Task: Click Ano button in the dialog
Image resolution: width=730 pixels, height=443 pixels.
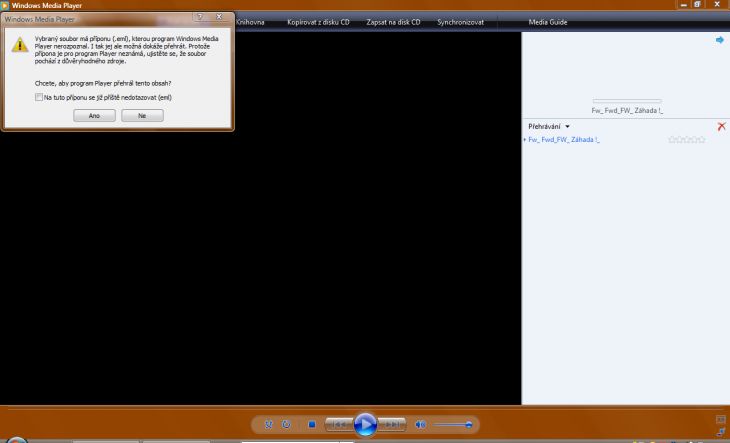Action: click(94, 115)
